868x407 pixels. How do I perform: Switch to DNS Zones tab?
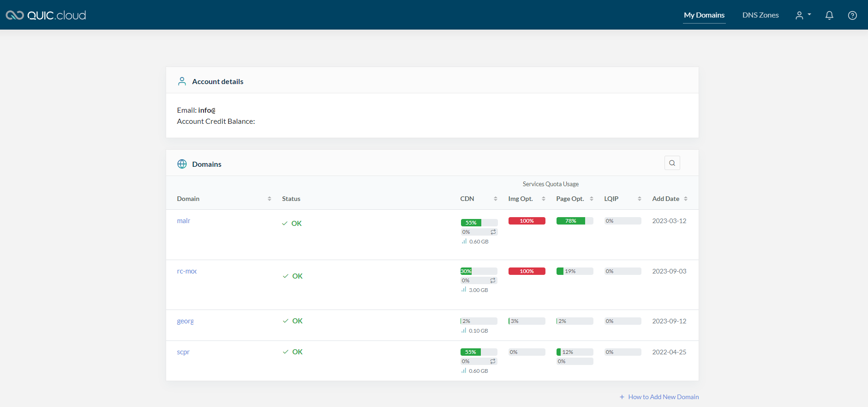(x=760, y=15)
